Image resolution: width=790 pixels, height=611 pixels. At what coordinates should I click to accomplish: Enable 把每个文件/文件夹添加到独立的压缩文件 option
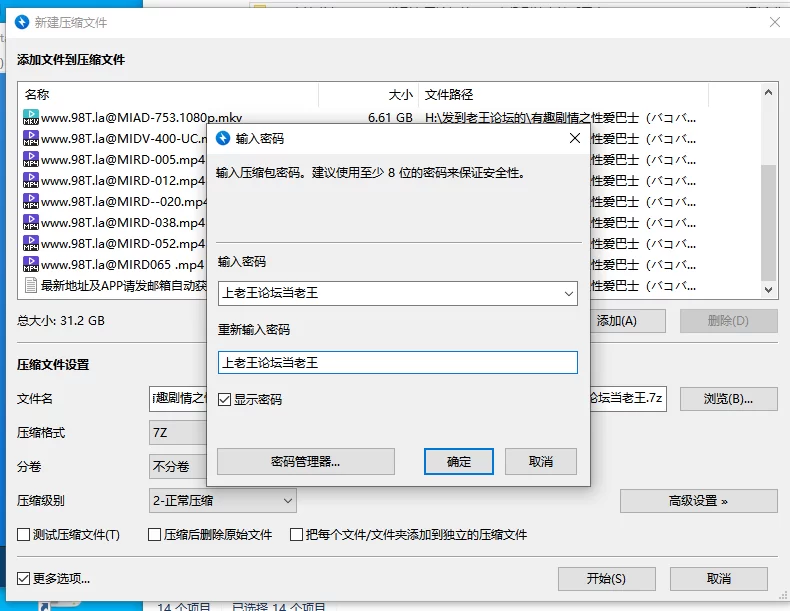click(296, 534)
